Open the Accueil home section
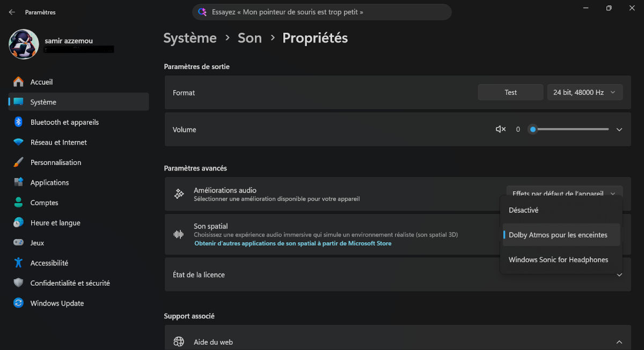The width and height of the screenshot is (644, 350). pyautogui.click(x=79, y=82)
